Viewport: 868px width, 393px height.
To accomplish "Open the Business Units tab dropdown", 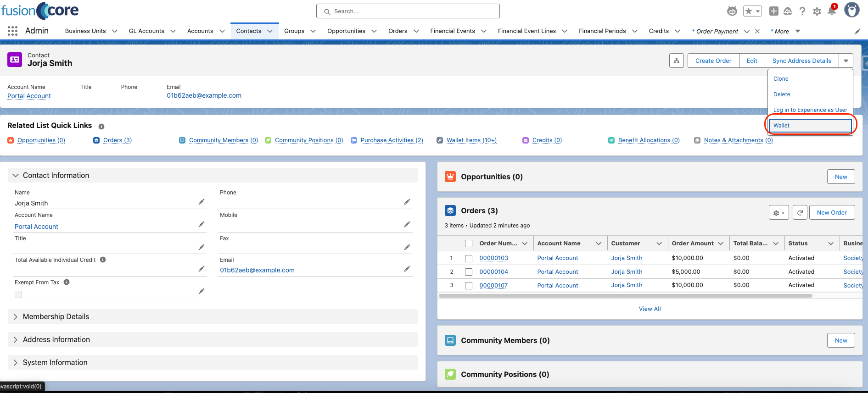I will click(x=115, y=31).
